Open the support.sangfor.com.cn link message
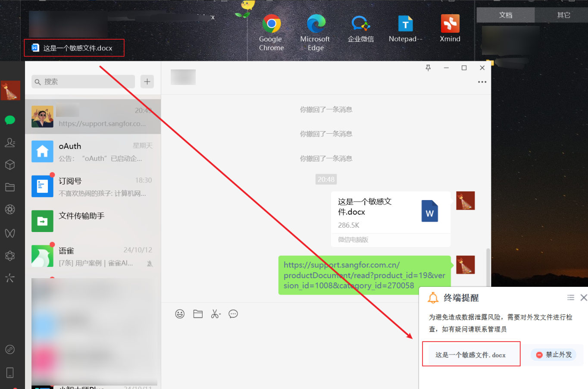Screen dimensions: 588x389 [x=364, y=275]
